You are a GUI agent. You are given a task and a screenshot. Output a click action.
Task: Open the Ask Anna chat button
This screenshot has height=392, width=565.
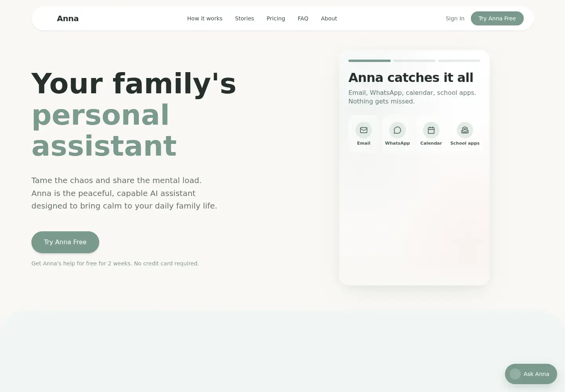[531, 374]
